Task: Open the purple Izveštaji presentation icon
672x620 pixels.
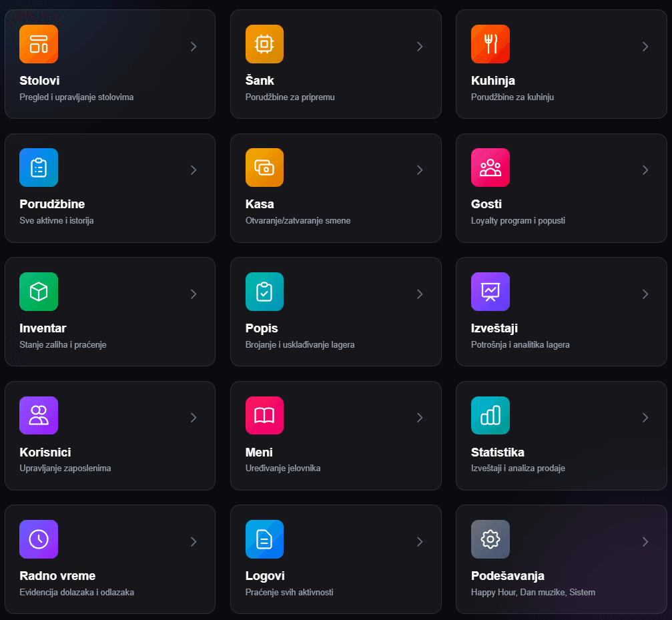Action: click(x=490, y=292)
